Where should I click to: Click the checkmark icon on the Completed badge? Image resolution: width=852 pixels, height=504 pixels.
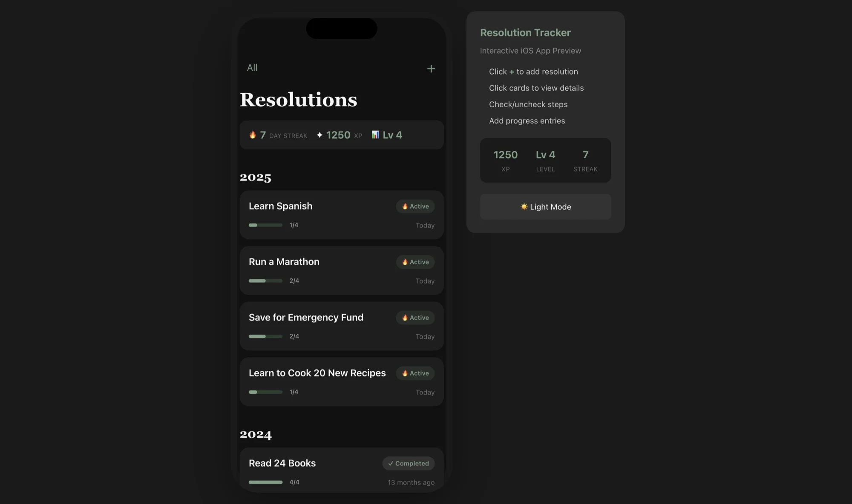391,463
